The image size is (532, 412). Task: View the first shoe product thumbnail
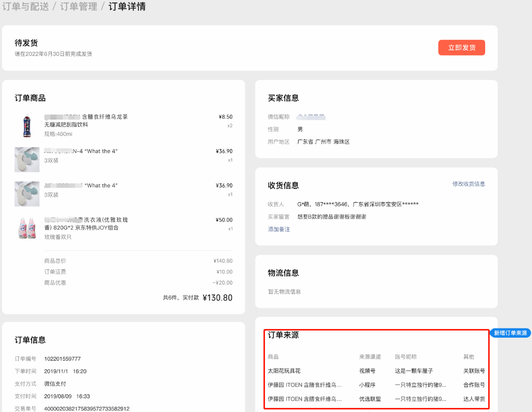(x=26, y=159)
